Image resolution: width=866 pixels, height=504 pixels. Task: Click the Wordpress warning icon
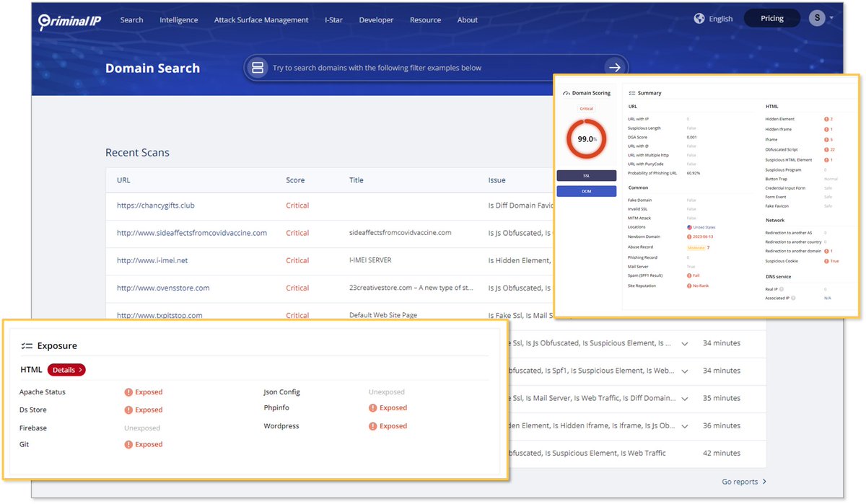pyautogui.click(x=373, y=426)
